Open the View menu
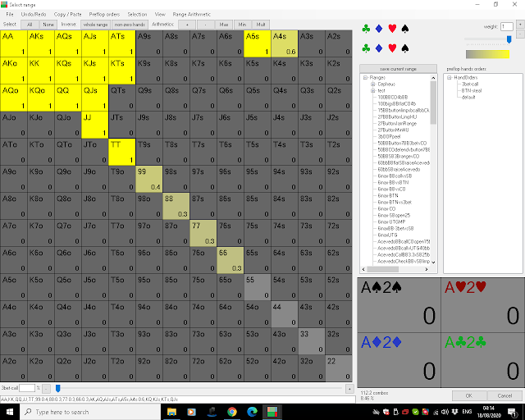The width and height of the screenshot is (525, 420). click(x=160, y=15)
